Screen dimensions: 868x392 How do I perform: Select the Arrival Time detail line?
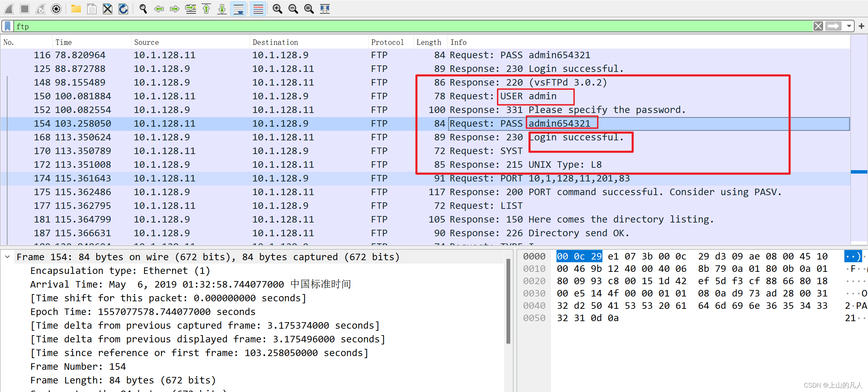191,284
